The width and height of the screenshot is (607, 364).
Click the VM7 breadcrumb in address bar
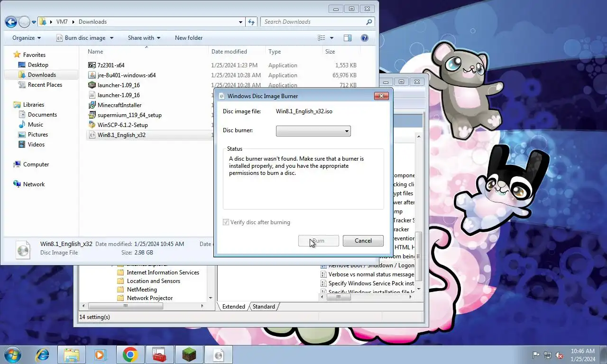pyautogui.click(x=62, y=22)
